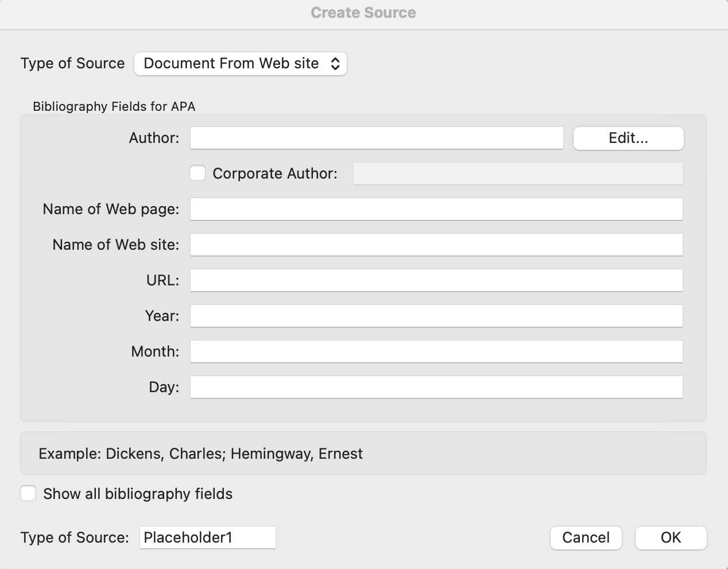728x569 pixels.
Task: Open the Type of Source dropdown
Action: [x=240, y=64]
